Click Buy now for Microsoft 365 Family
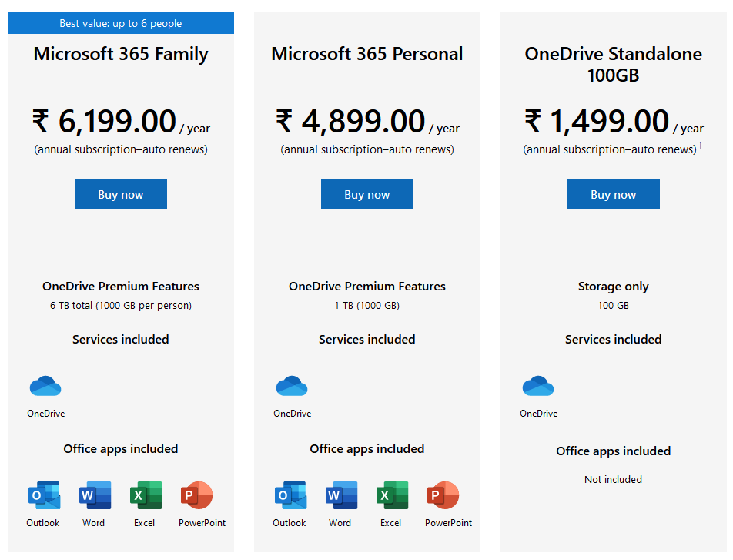 click(121, 194)
